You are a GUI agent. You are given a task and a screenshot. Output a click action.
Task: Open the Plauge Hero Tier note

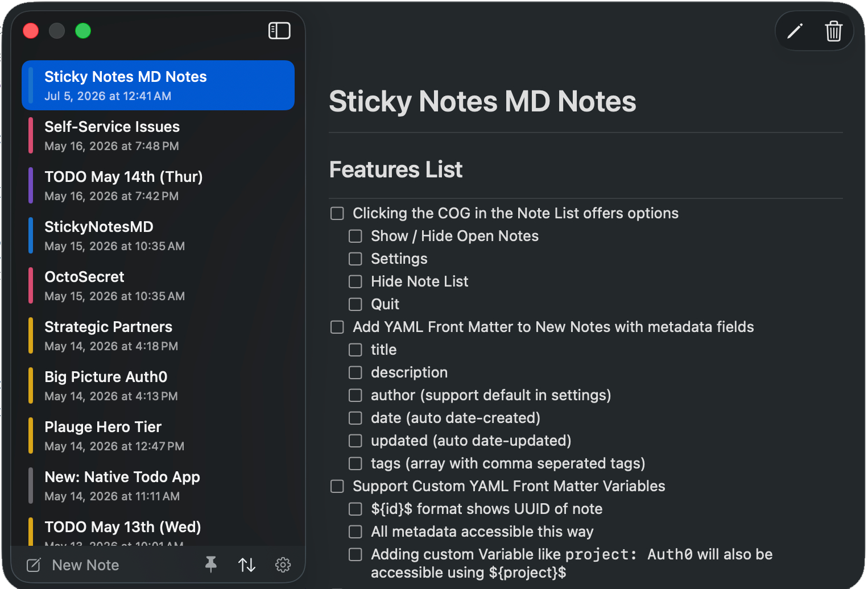pyautogui.click(x=158, y=435)
